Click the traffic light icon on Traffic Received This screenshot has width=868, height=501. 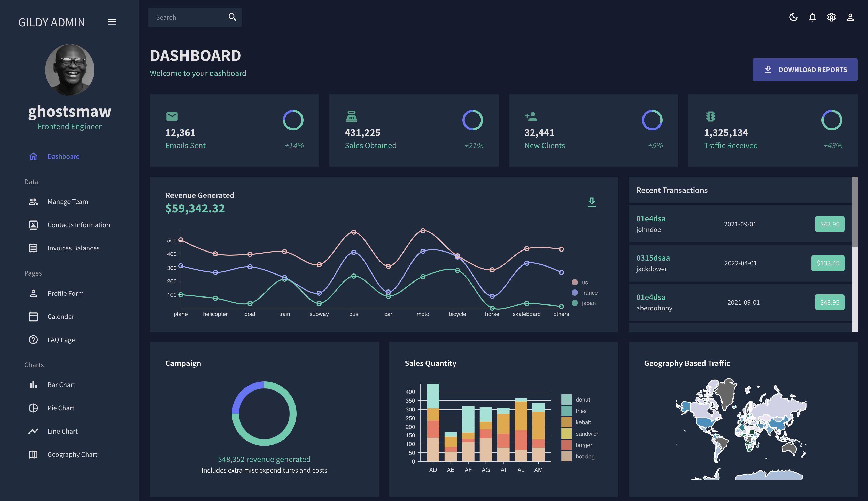[x=710, y=116]
